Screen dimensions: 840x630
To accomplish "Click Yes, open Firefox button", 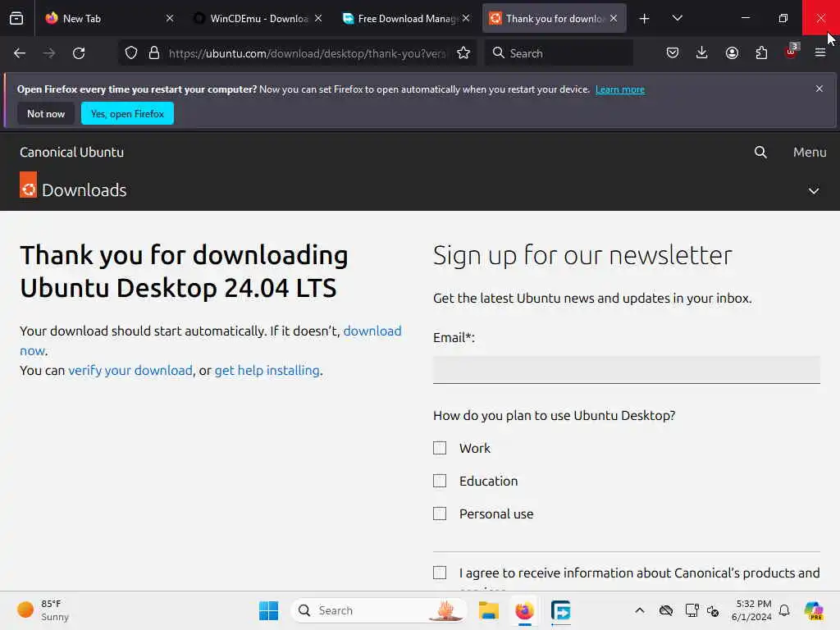I will (127, 113).
